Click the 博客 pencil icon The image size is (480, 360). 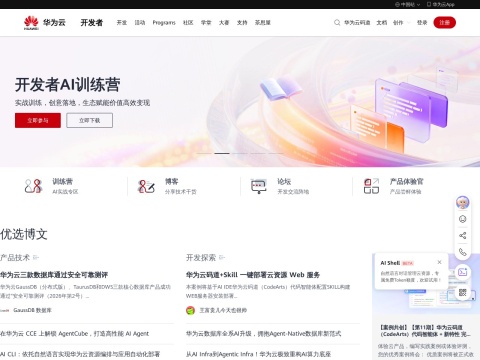pos(146,186)
